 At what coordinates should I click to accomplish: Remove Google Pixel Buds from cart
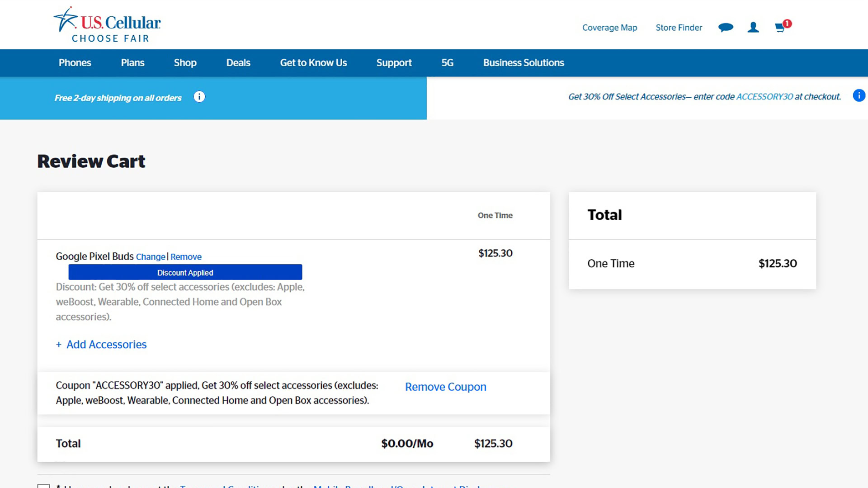[x=186, y=257]
